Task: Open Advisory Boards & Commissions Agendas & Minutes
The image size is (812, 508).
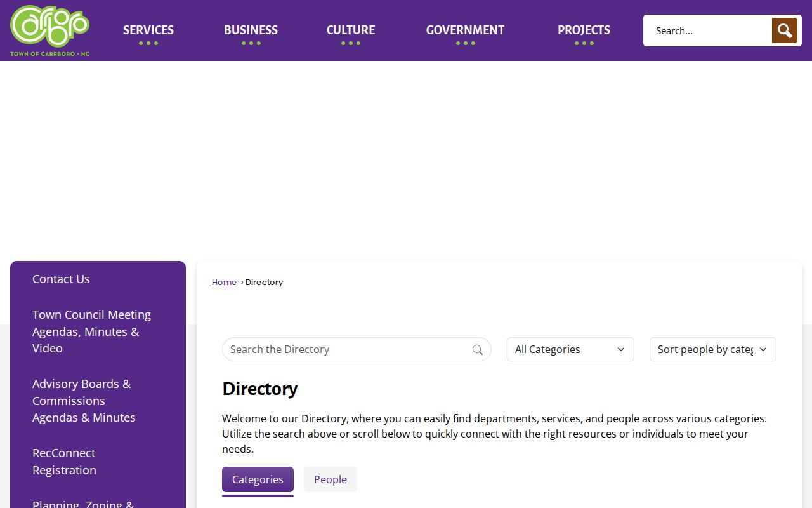Action: (84, 401)
